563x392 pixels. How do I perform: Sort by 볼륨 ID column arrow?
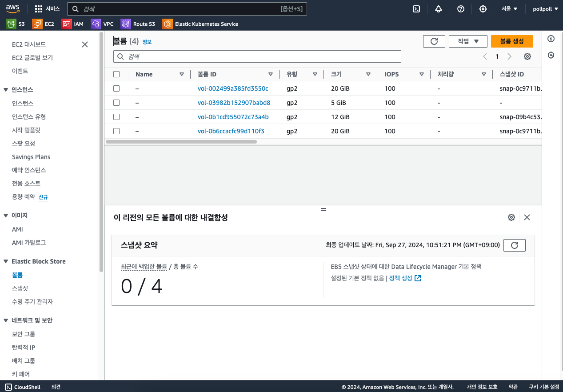[x=271, y=74]
